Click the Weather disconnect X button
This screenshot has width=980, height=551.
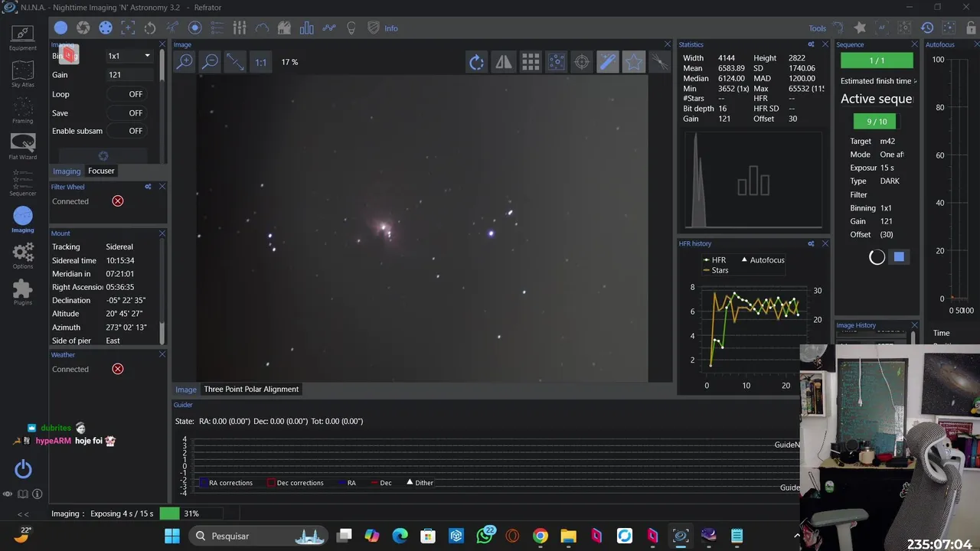[x=118, y=369]
